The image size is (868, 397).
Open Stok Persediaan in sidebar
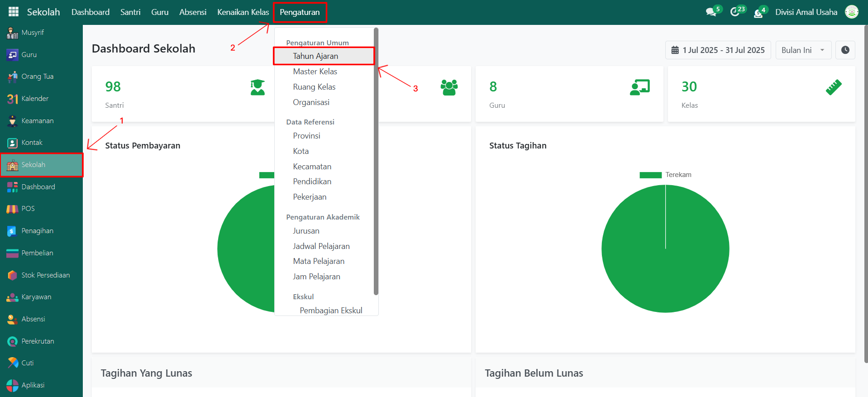45,275
